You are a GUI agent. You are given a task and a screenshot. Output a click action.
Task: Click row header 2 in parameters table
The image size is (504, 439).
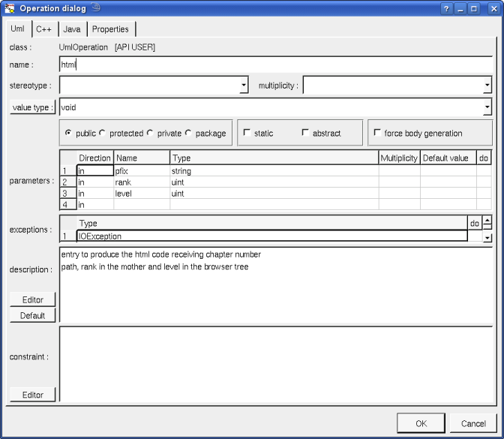tap(68, 182)
